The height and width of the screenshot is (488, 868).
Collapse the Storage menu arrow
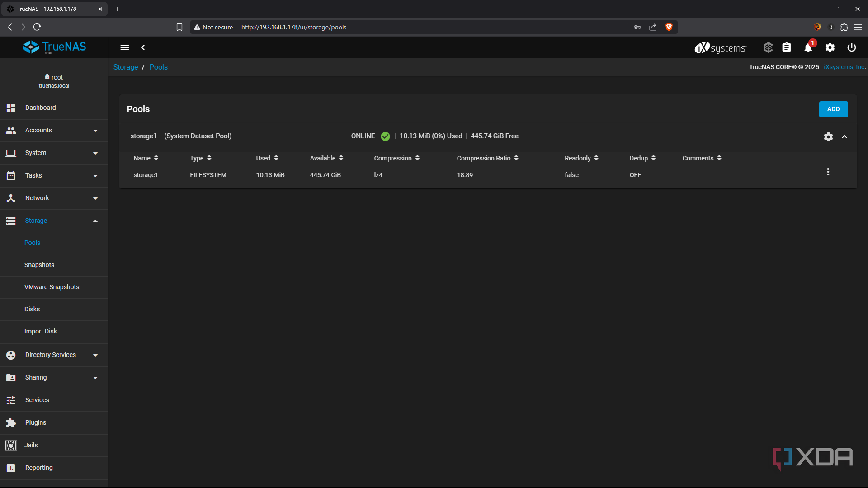point(95,221)
